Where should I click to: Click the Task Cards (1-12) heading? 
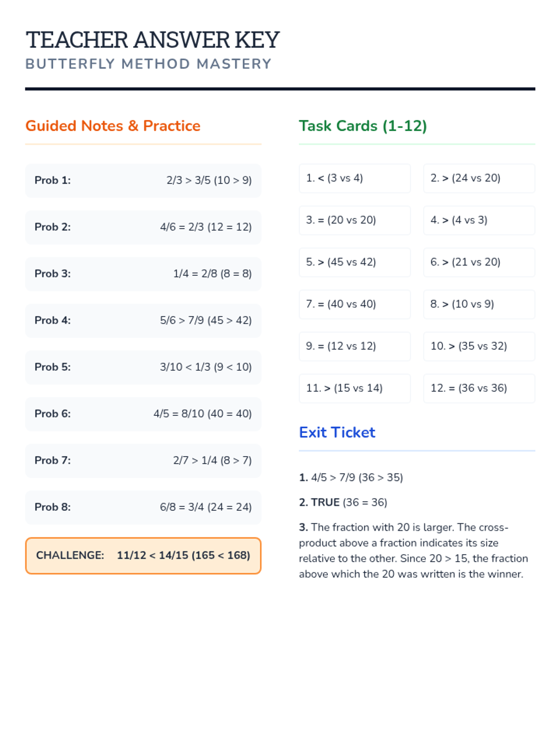[x=363, y=126]
